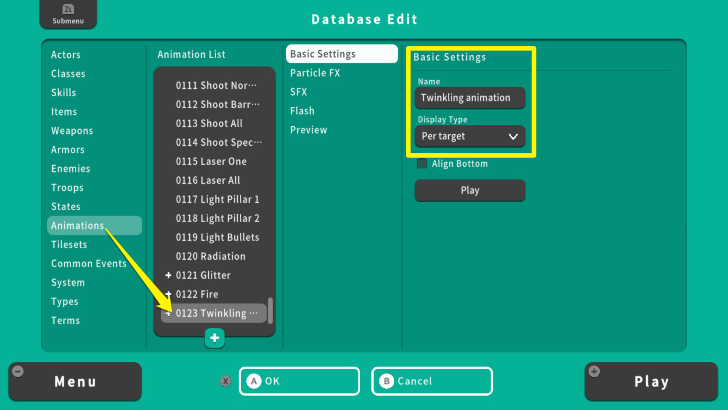Select animation 0123 Twinkling

(x=214, y=313)
